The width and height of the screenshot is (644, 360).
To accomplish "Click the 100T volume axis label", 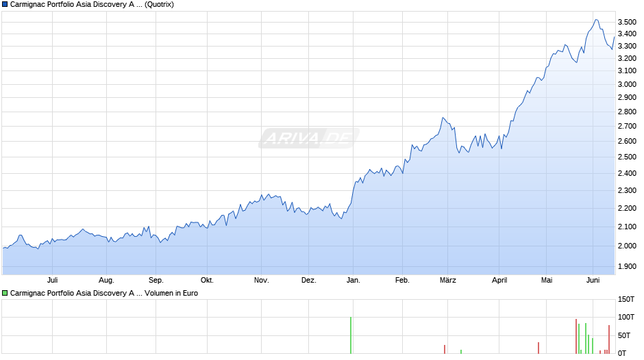I will [626, 317].
